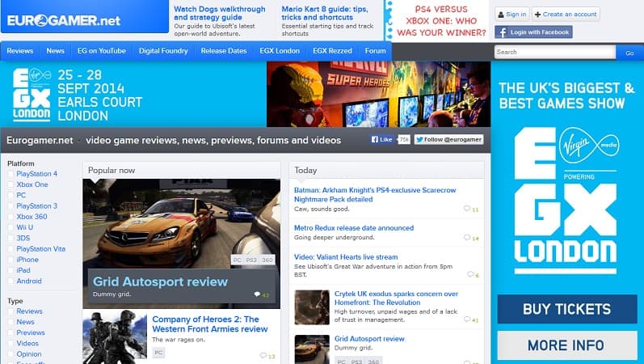Select Release Dates in navigation bar
The image size is (644, 364).
(224, 51)
